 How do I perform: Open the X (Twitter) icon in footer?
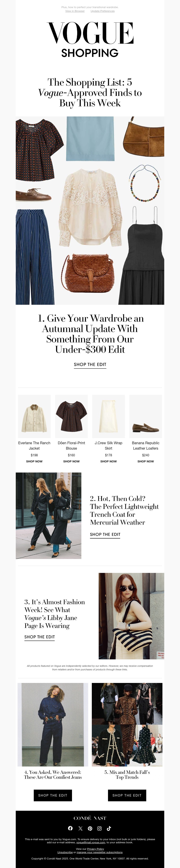tap(80, 828)
